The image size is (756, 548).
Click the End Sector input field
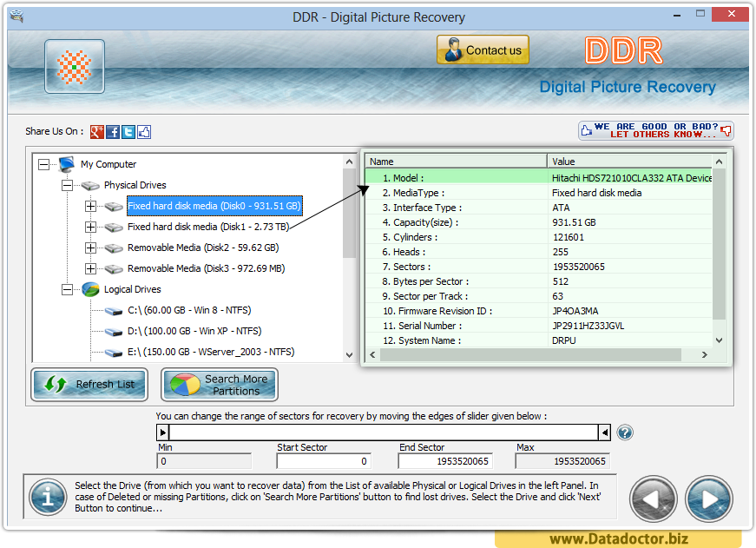pyautogui.click(x=444, y=461)
